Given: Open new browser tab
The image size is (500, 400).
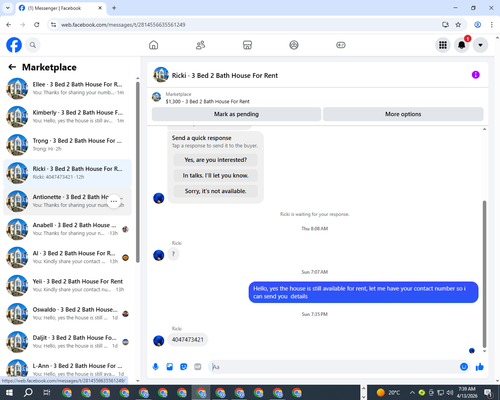Looking at the screenshot, I should (x=114, y=8).
